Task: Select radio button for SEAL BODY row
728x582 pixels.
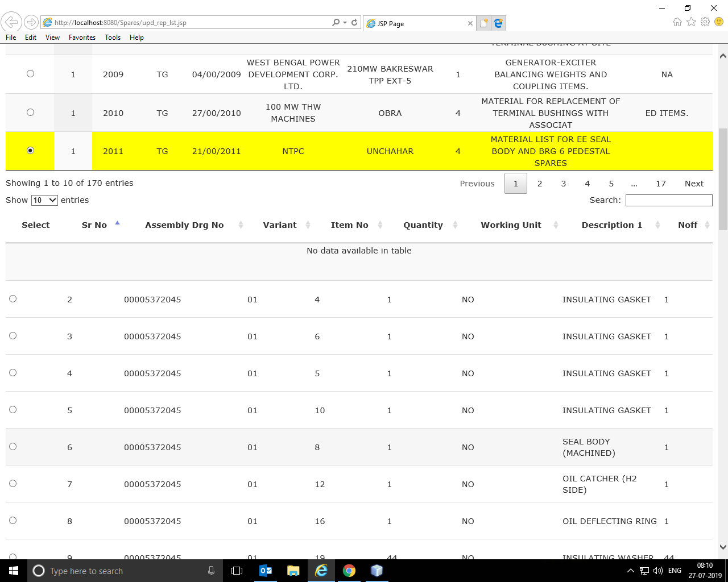Action: tap(13, 446)
